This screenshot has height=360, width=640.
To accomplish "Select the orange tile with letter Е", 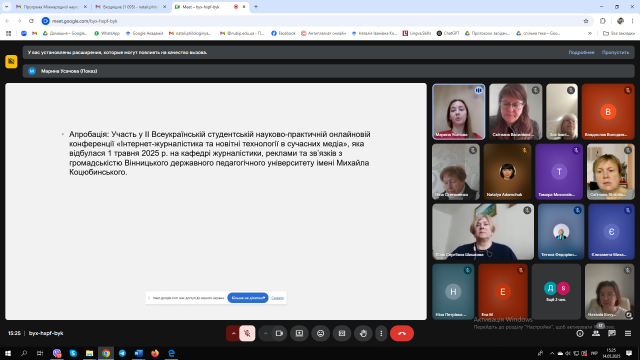I will point(502,291).
